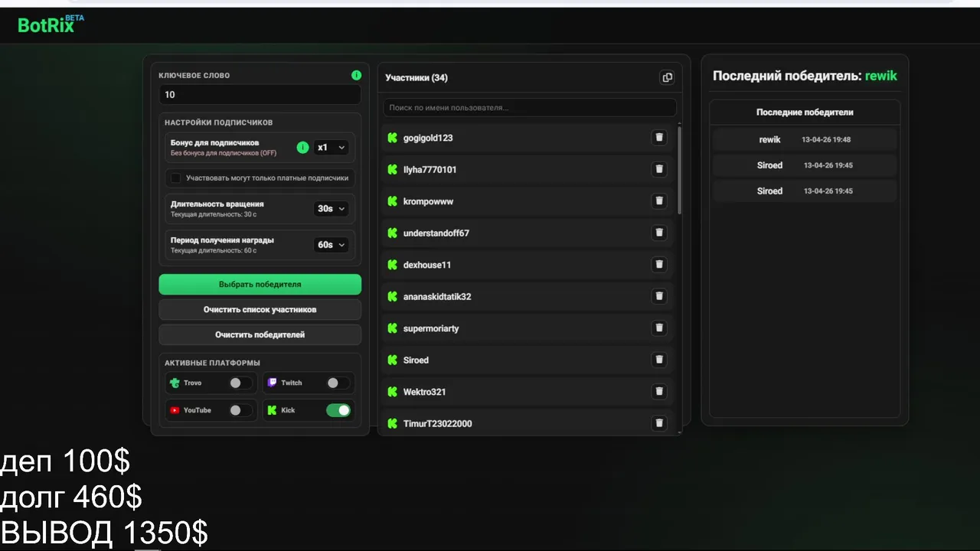Delete participant dexhouse11 with trash icon
Image resolution: width=980 pixels, height=551 pixels.
pyautogui.click(x=658, y=265)
